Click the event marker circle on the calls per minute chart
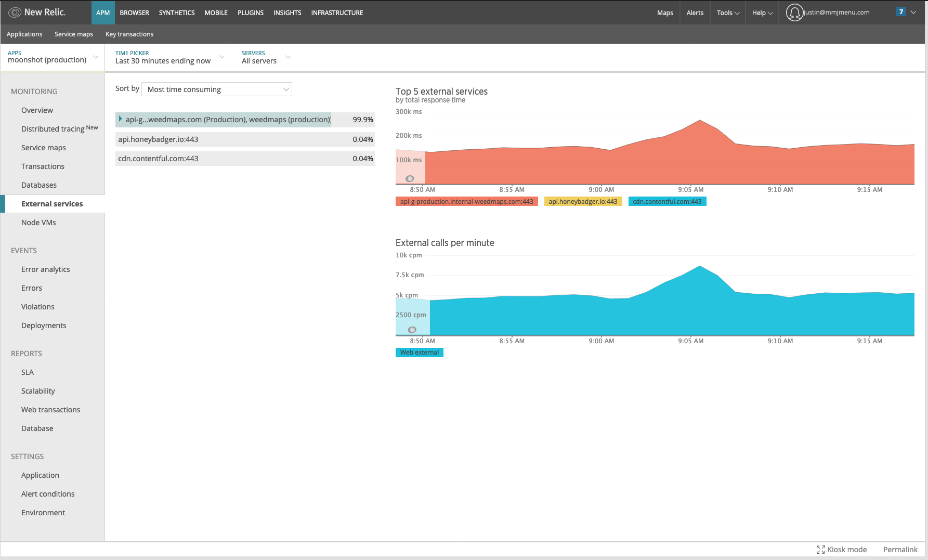 (x=412, y=330)
